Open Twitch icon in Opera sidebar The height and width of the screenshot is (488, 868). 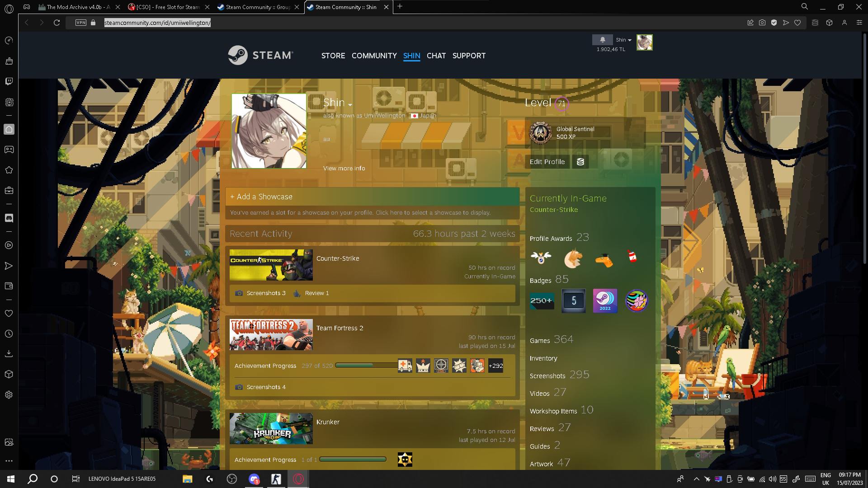click(x=9, y=81)
